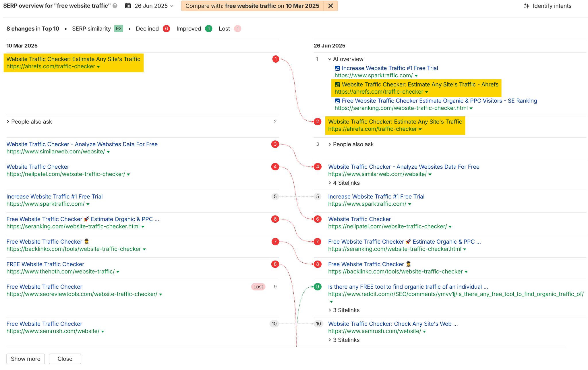
Task: Click the SparkTraffic favicon inside AI overview
Action: pyautogui.click(x=337, y=68)
